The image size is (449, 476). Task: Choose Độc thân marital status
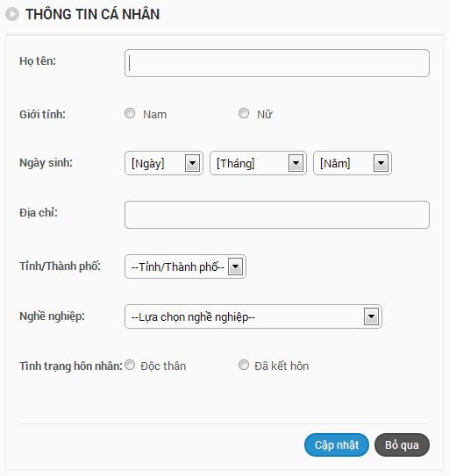pos(130,365)
